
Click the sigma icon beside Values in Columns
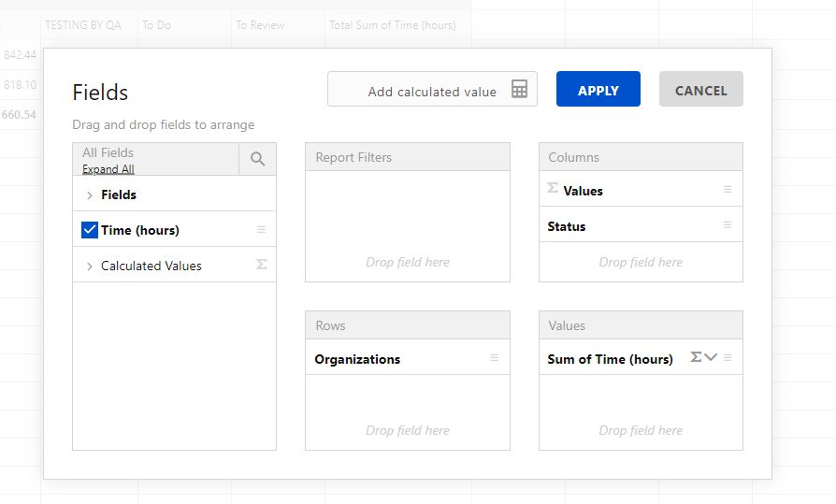(553, 189)
